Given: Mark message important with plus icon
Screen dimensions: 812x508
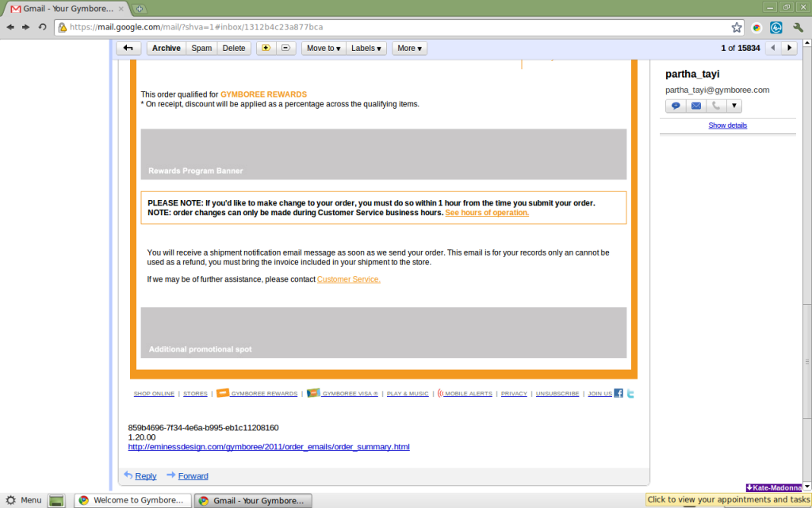Looking at the screenshot, I should [266, 48].
